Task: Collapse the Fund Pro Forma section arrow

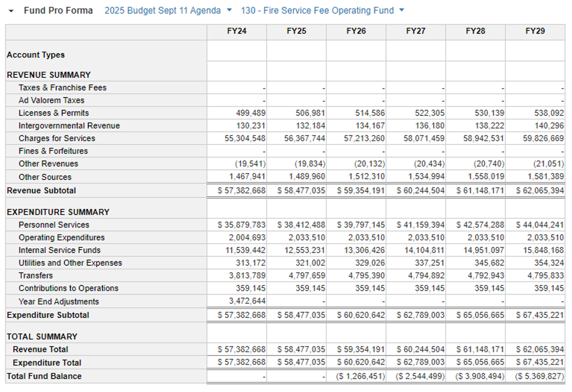Action: (11, 11)
